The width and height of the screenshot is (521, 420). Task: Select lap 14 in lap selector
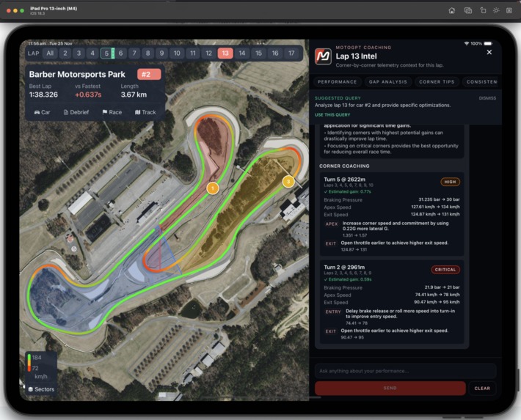[242, 53]
